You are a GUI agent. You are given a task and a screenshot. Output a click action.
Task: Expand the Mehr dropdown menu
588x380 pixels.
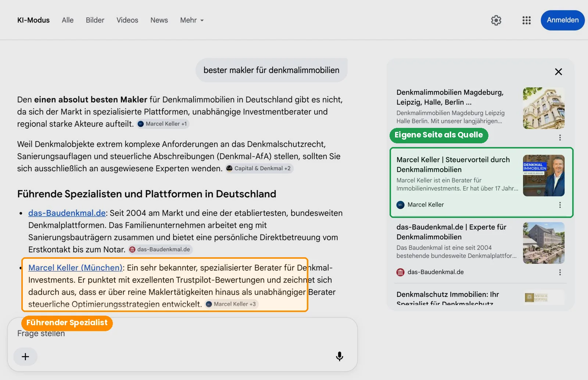point(192,20)
